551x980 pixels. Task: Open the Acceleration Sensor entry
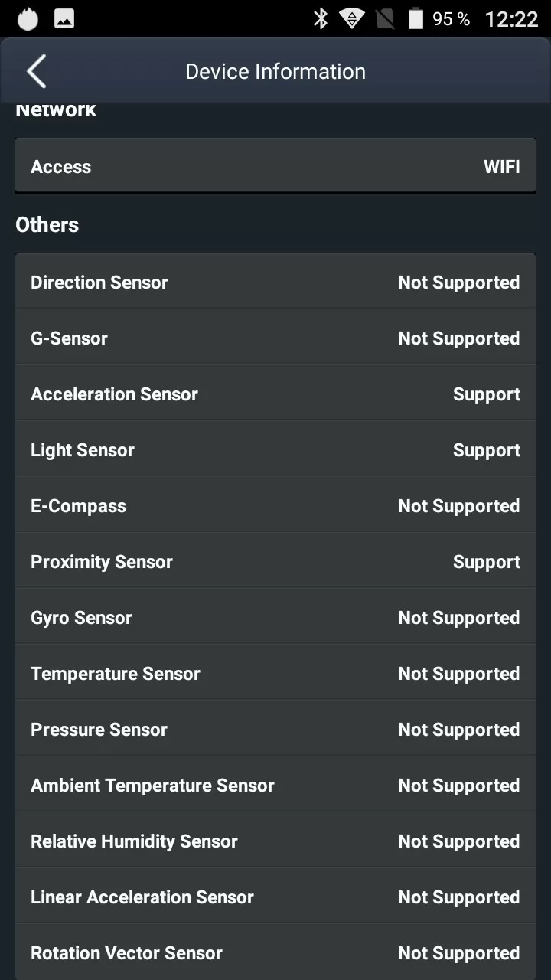(275, 394)
